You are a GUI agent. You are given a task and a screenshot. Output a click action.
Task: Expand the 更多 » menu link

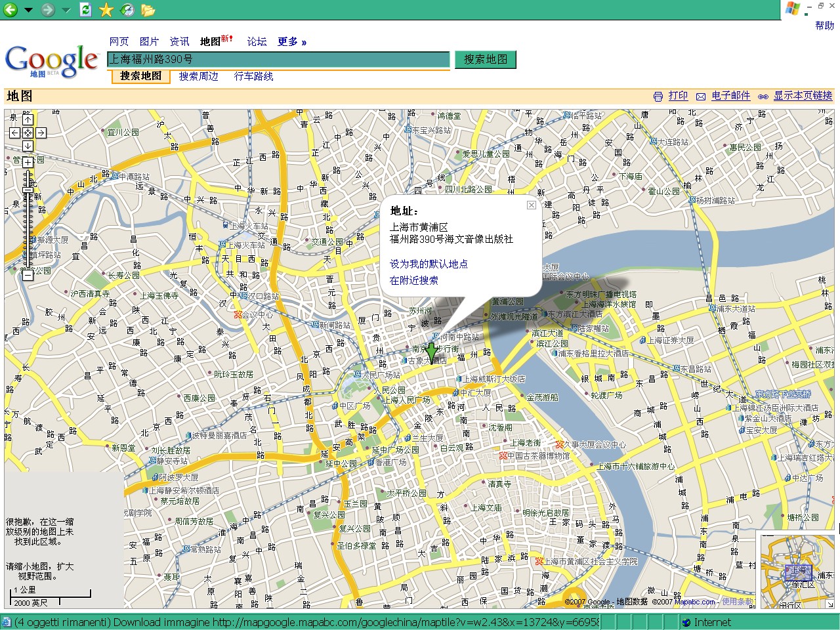point(291,41)
